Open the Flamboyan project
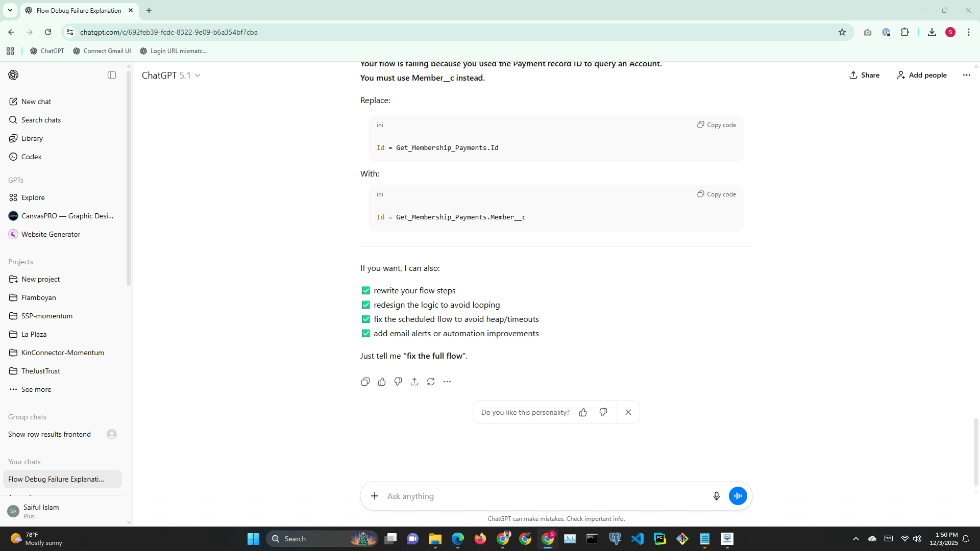 pos(39,297)
